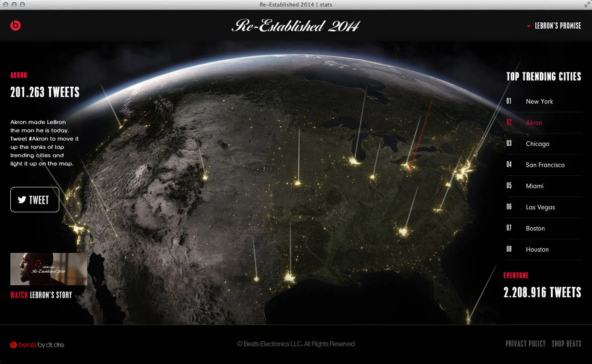Select San Francisco in trending cities
The width and height of the screenshot is (592, 364).
pos(544,165)
